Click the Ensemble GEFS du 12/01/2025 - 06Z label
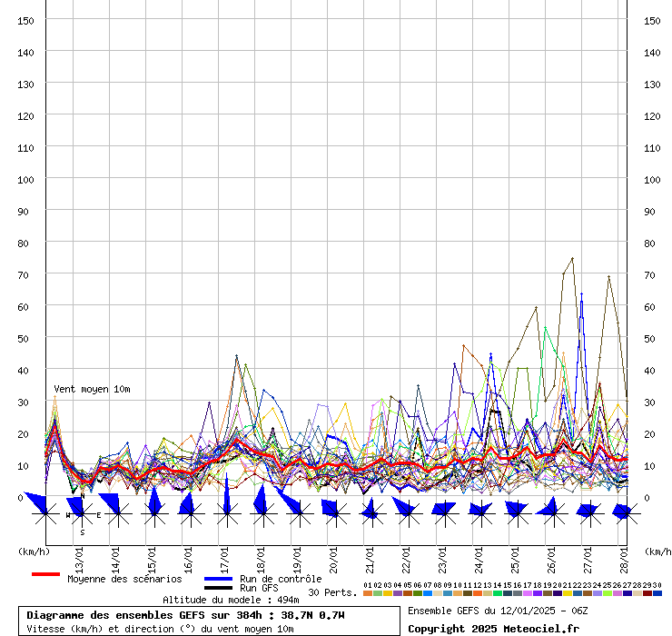The width and height of the screenshot is (672, 636). 495,610
